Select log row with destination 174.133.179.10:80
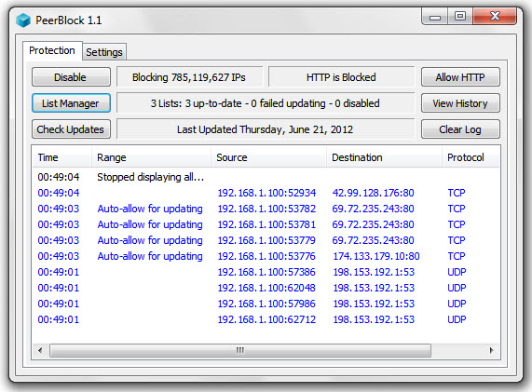This screenshot has width=532, height=392. (266, 256)
